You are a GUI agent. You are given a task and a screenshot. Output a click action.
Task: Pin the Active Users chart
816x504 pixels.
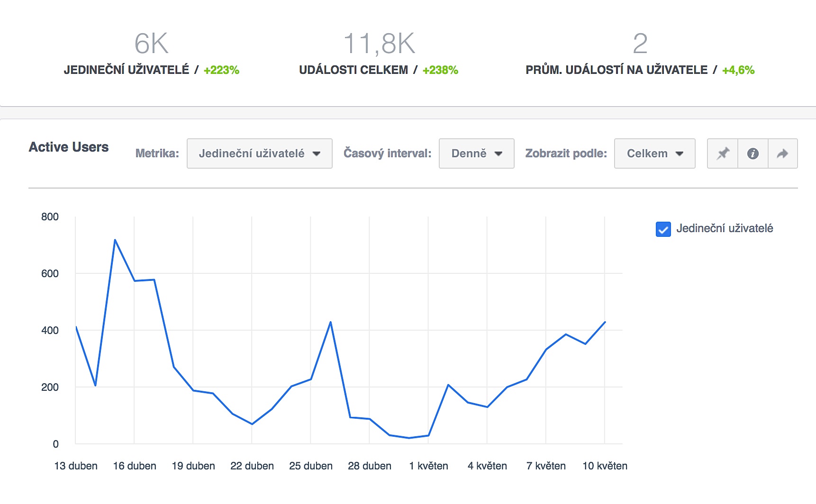coord(723,153)
